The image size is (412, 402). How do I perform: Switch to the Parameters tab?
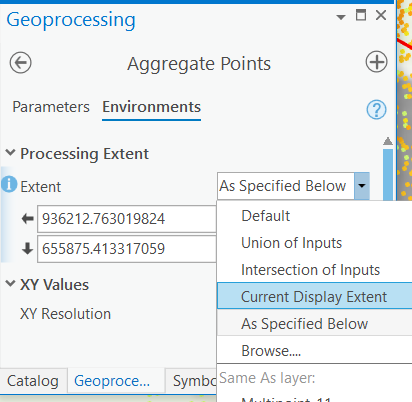point(51,107)
